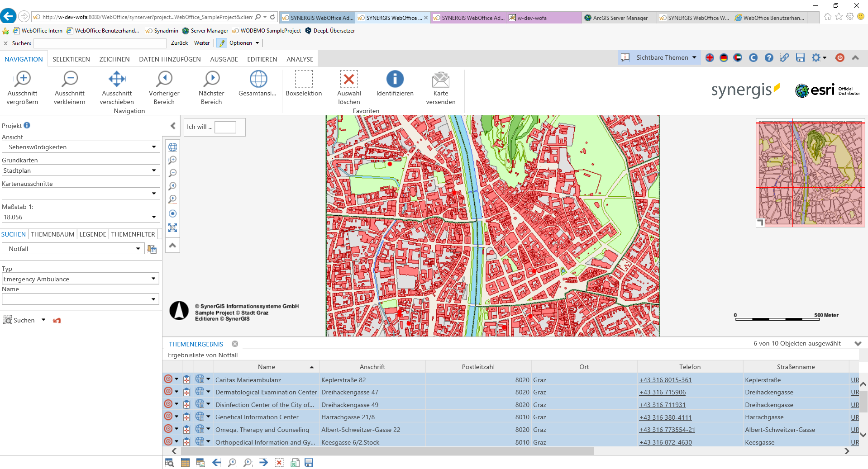The height and width of the screenshot is (469, 868).
Task: Click the Vorheriger Bereich tool
Action: (164, 80)
